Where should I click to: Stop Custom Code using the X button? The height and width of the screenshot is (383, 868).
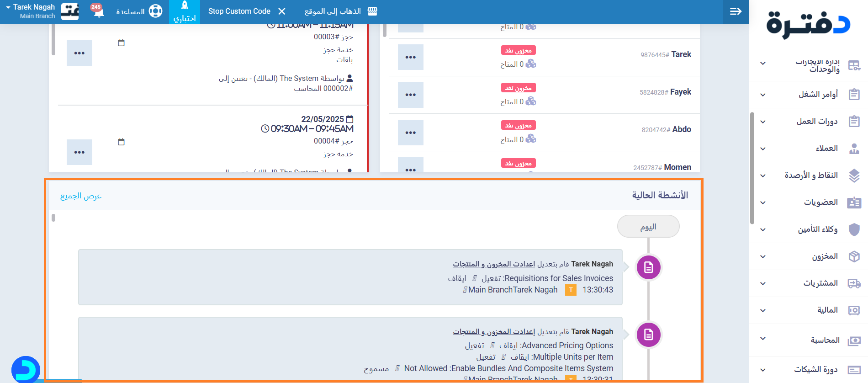tap(282, 11)
